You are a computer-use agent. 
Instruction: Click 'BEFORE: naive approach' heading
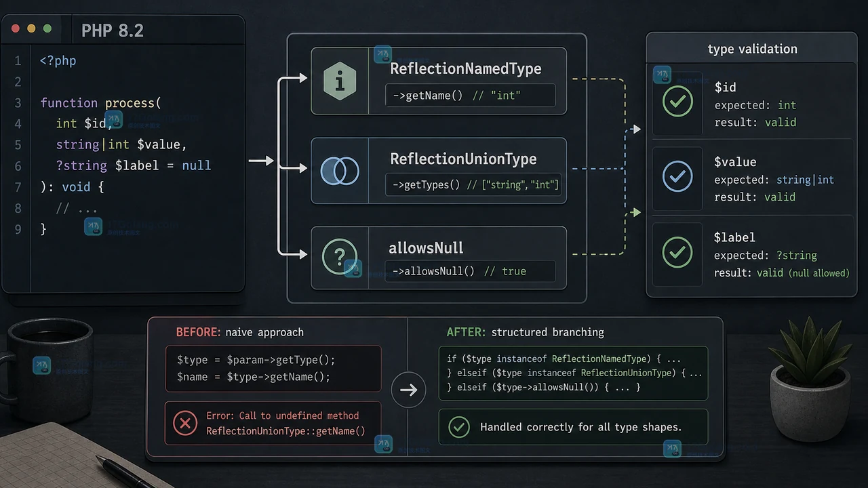click(x=240, y=332)
